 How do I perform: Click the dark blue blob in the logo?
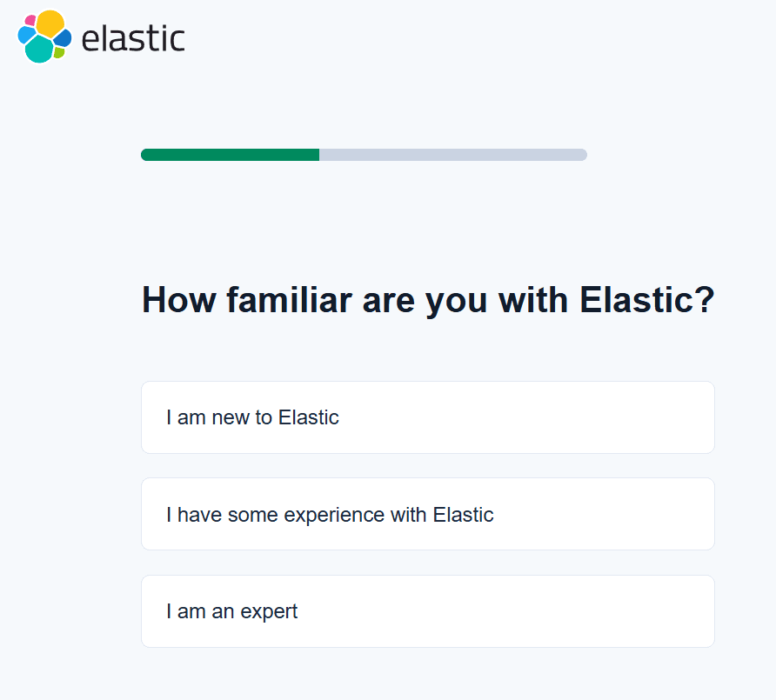click(63, 39)
